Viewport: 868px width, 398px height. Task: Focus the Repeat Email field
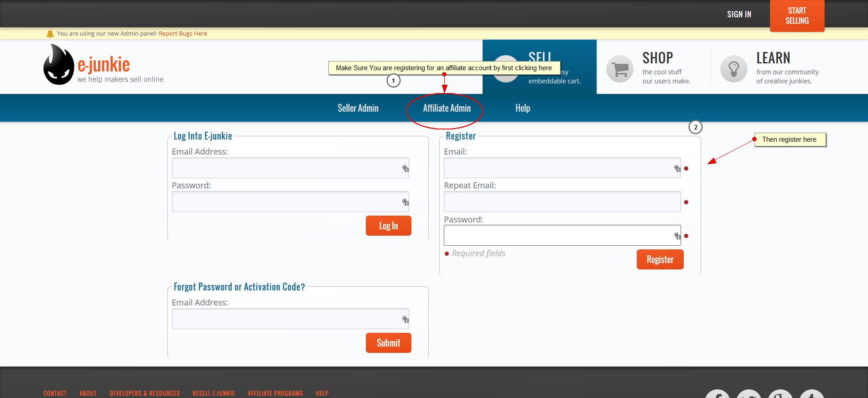coord(562,202)
